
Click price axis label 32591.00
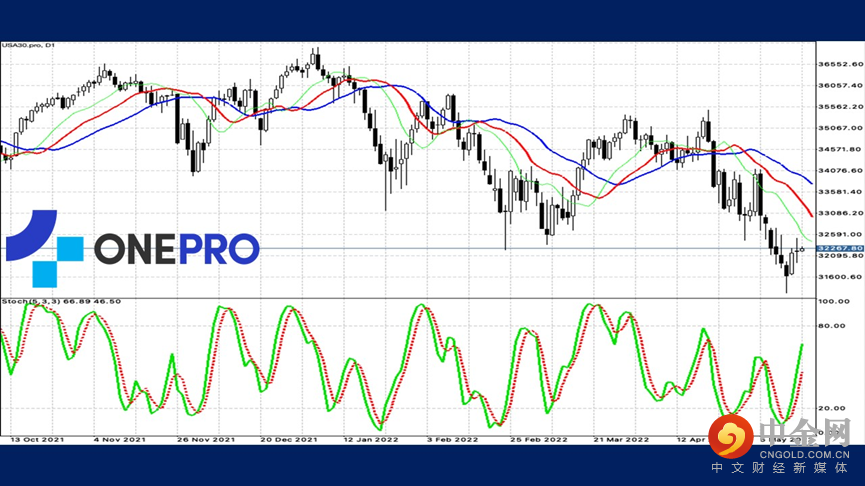[x=840, y=234]
